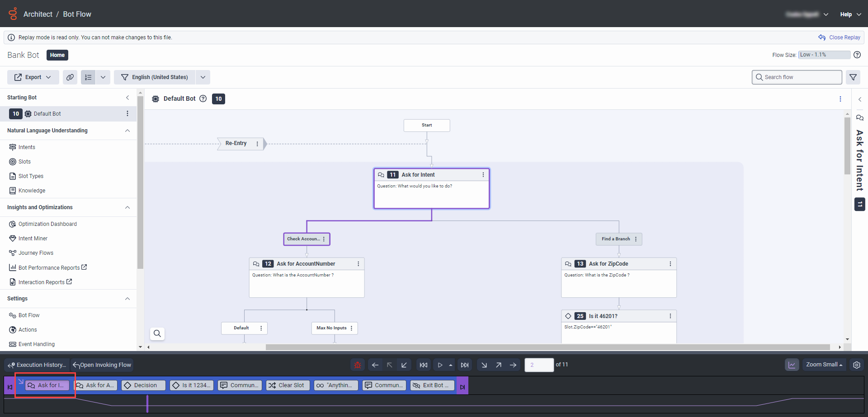Open the filter icon next to Search flow
The height and width of the screenshot is (417, 868).
pos(853,77)
